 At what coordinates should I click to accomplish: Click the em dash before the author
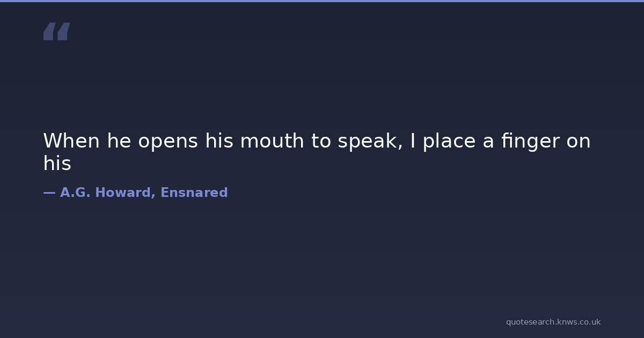pos(49,193)
